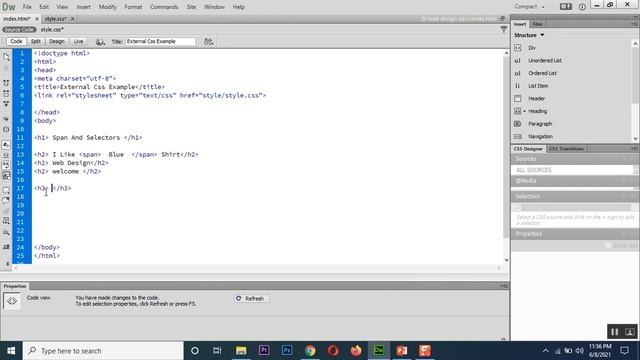The width and height of the screenshot is (640, 360).
Task: Close the index.html document tab
Action: point(37,19)
